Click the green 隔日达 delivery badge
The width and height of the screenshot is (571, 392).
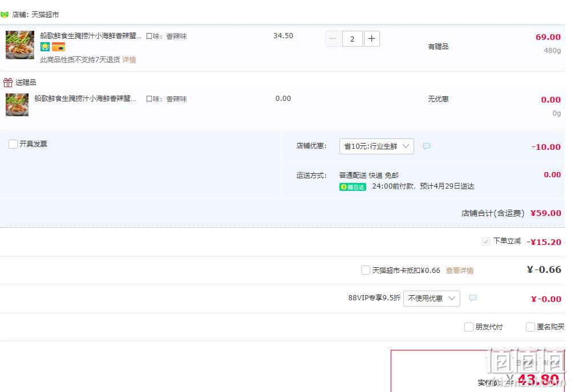click(353, 187)
